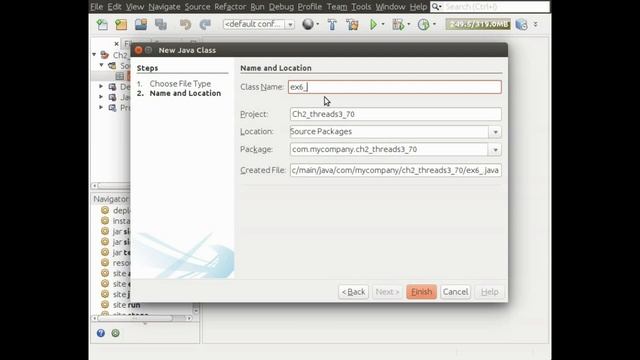Screen dimensions: 640x360
Task: Click the 'New Java Class' dialog title
Action: coord(187,50)
